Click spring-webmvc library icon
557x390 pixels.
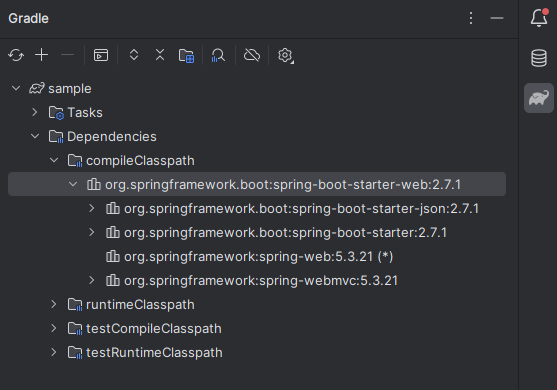coord(113,280)
